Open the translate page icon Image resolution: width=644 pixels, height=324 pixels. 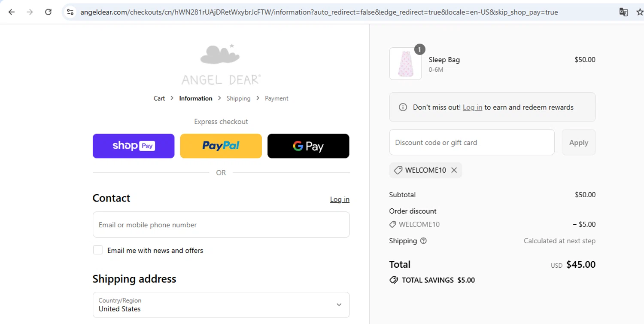(x=623, y=12)
